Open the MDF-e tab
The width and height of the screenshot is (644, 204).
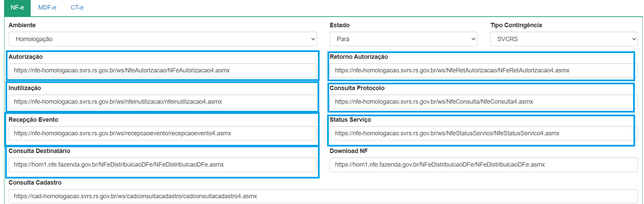[x=47, y=7]
